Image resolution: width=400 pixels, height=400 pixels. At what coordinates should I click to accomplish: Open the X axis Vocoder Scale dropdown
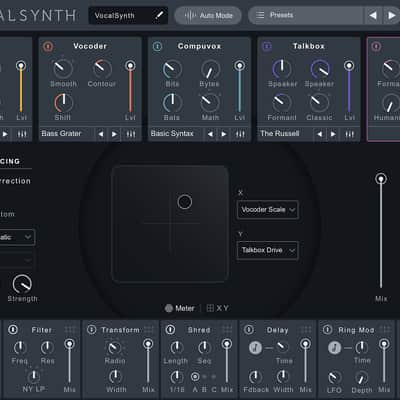pos(268,210)
